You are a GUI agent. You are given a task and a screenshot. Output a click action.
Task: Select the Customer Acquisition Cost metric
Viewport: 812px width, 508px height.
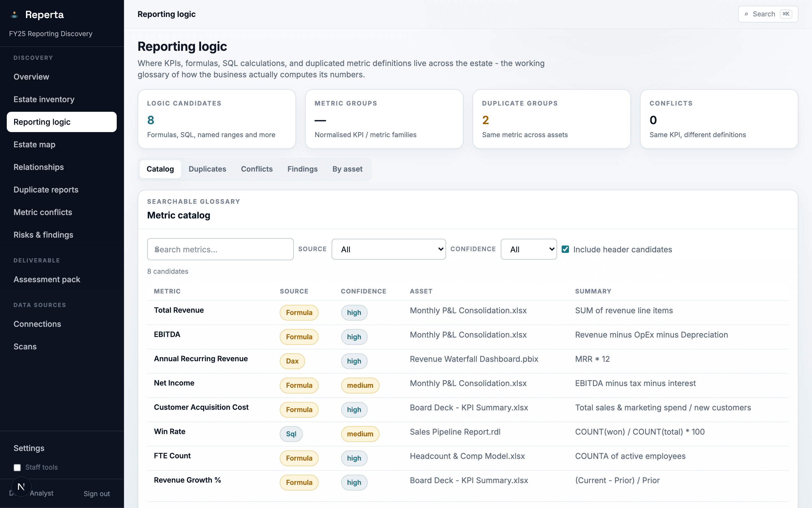pyautogui.click(x=201, y=407)
